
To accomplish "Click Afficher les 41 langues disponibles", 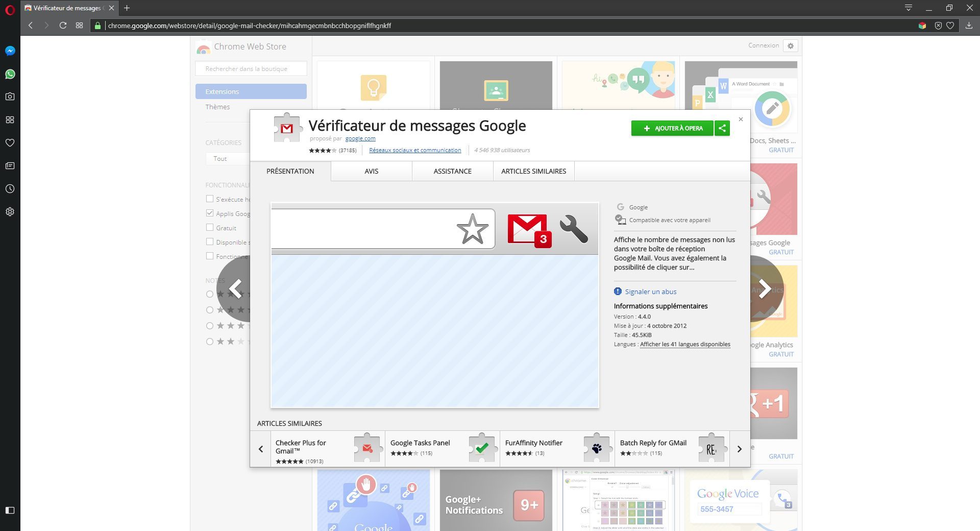I will click(685, 344).
